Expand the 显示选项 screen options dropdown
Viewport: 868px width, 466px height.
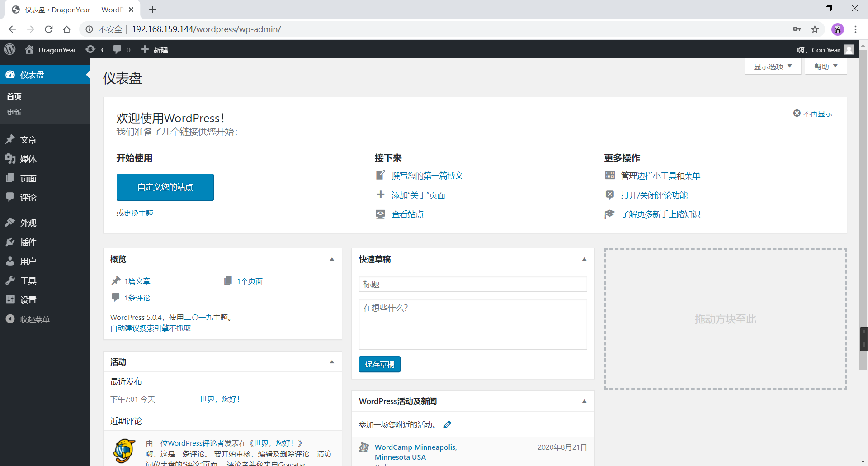pos(773,67)
